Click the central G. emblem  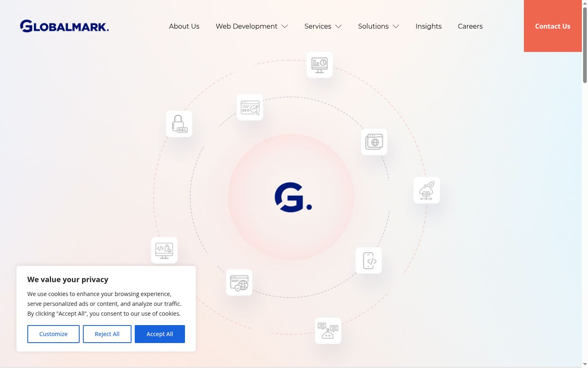(293, 197)
